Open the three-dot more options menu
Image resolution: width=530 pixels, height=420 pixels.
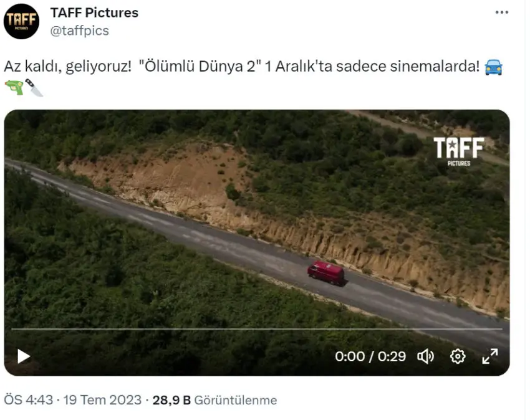point(502,12)
